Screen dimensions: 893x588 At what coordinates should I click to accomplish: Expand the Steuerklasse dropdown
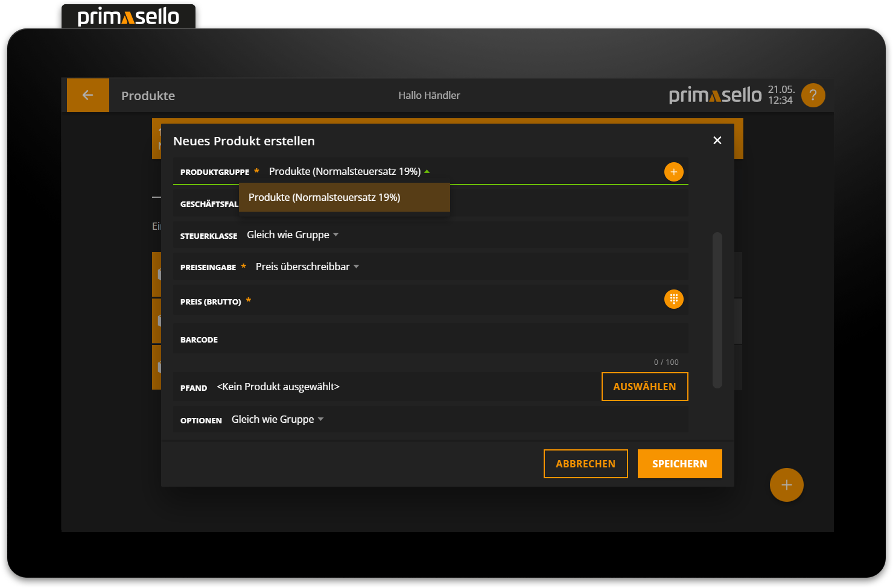[293, 235]
